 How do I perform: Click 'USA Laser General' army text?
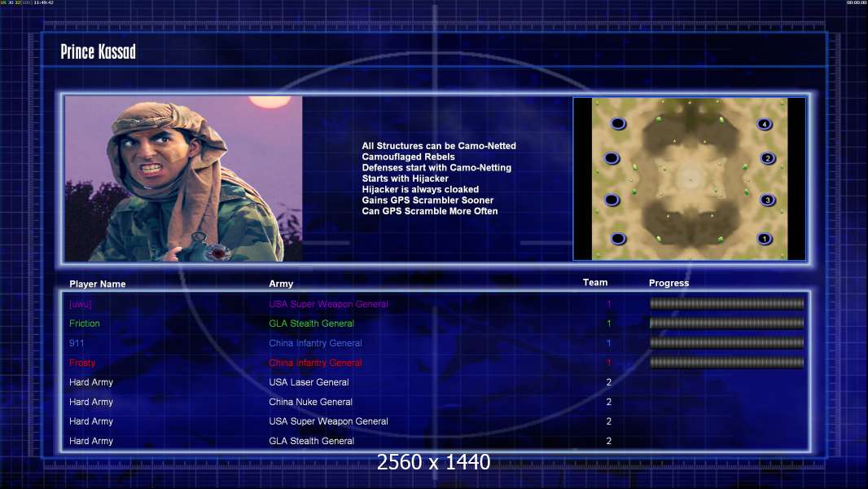pos(309,382)
